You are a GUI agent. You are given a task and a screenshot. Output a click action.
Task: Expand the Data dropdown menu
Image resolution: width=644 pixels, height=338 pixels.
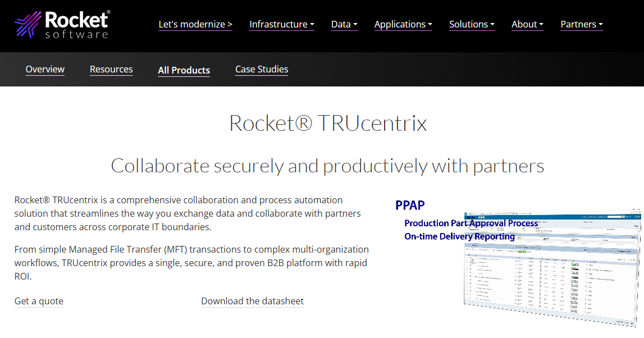tap(344, 24)
